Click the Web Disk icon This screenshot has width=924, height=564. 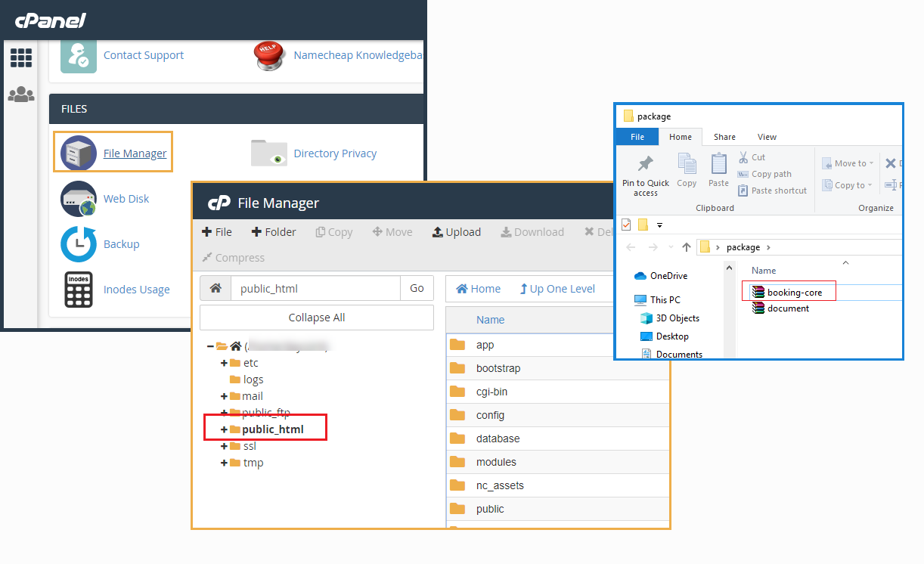pyautogui.click(x=79, y=199)
